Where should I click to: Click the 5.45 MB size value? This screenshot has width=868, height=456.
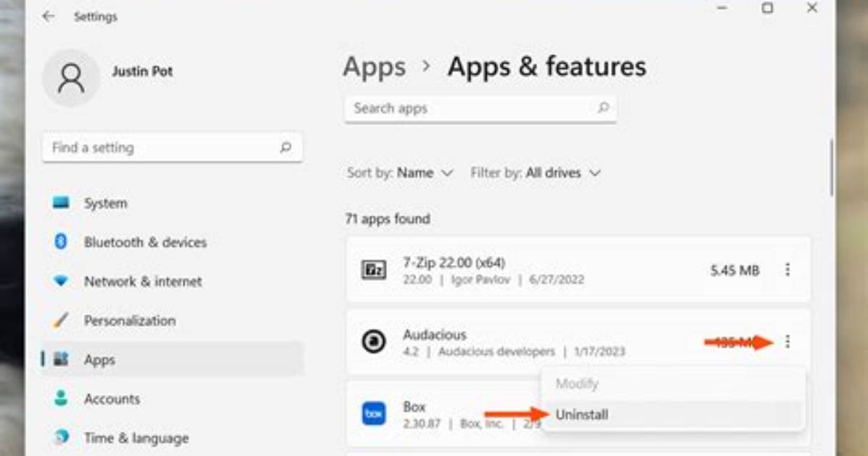734,270
